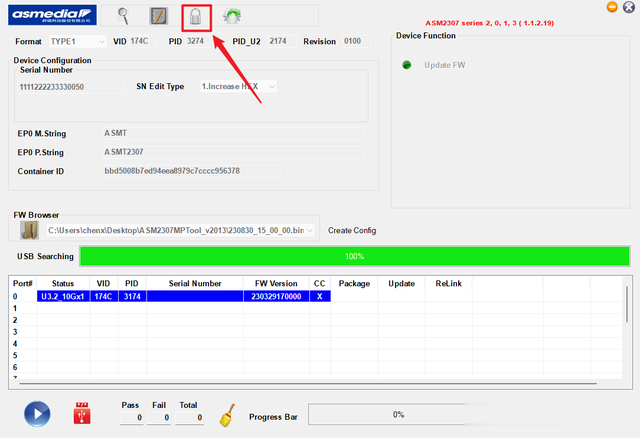
Task: Click the red ASM2307 series version text
Action: point(489,23)
